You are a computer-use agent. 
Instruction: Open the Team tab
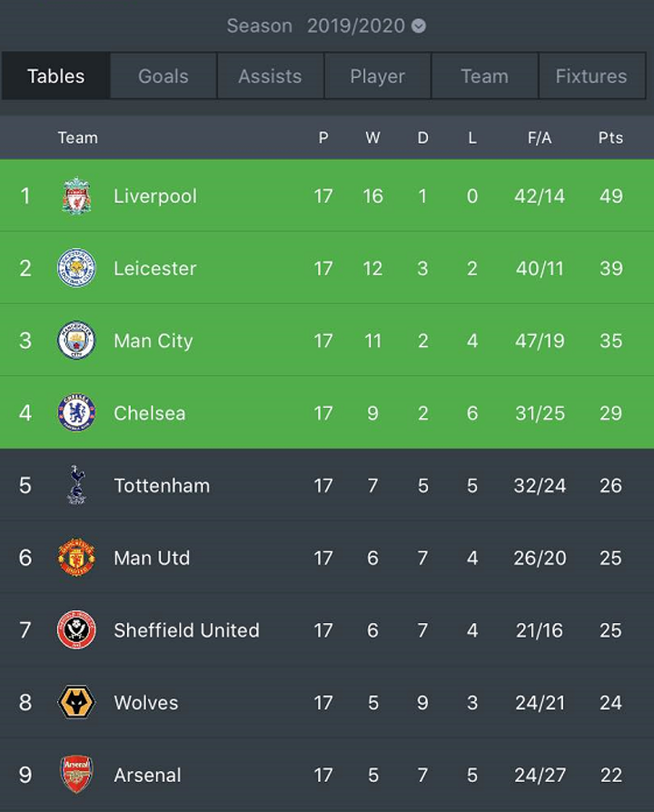484,76
